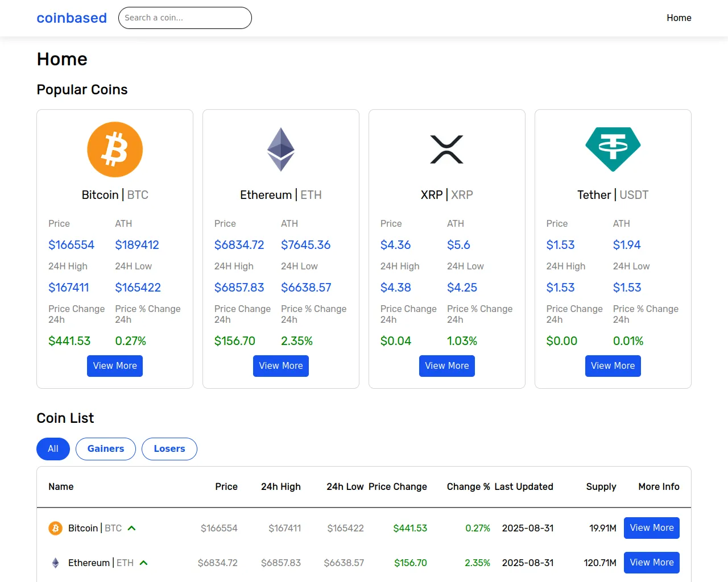Click the XRP | XRP card title
This screenshot has height=582, width=728.
[x=447, y=195]
